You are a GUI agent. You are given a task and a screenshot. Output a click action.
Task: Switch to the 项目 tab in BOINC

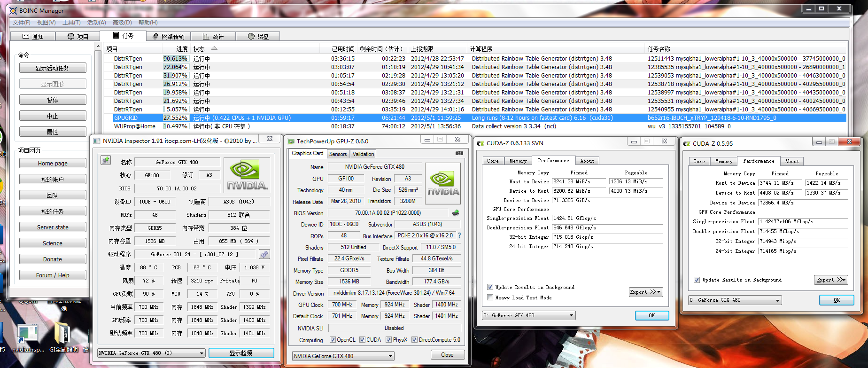[77, 36]
